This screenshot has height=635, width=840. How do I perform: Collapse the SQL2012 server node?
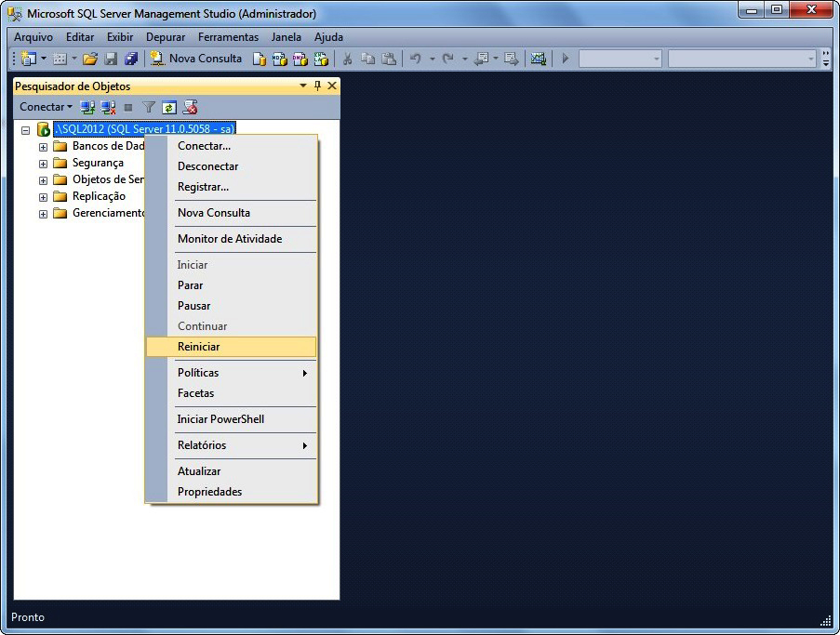tap(26, 130)
